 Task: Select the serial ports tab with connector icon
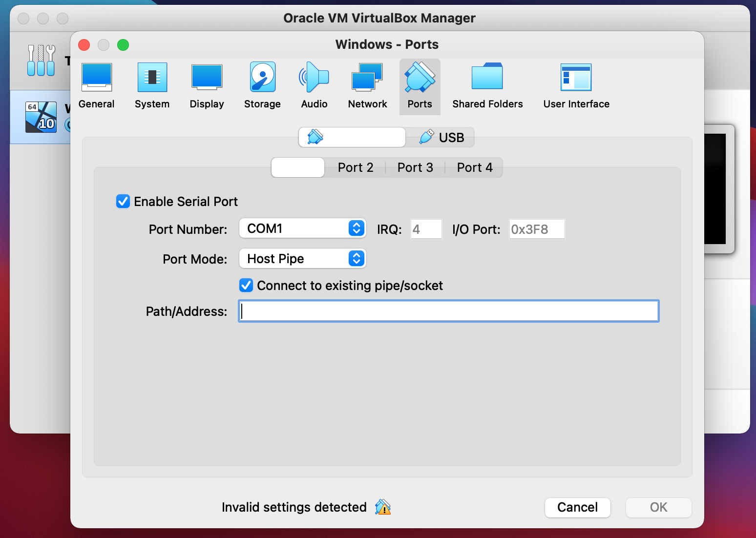(352, 137)
